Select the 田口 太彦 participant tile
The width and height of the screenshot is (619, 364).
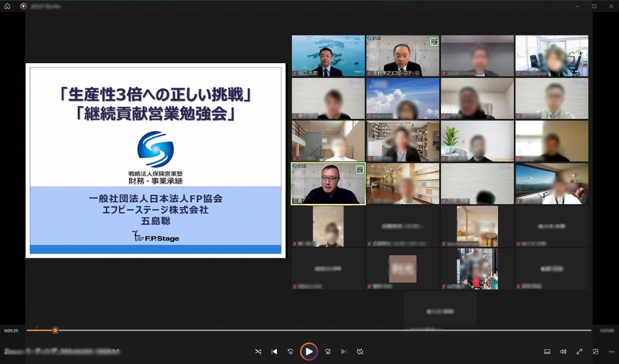click(328, 56)
